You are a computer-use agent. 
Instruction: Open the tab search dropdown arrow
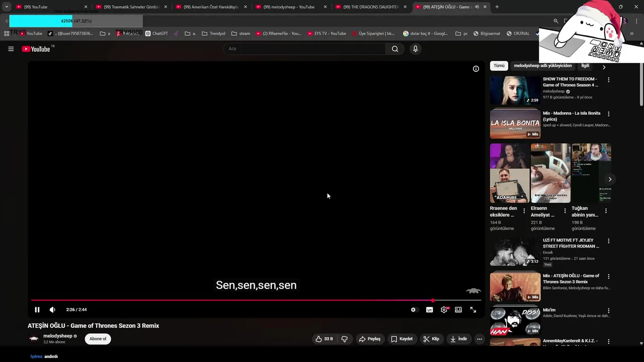tap(7, 7)
